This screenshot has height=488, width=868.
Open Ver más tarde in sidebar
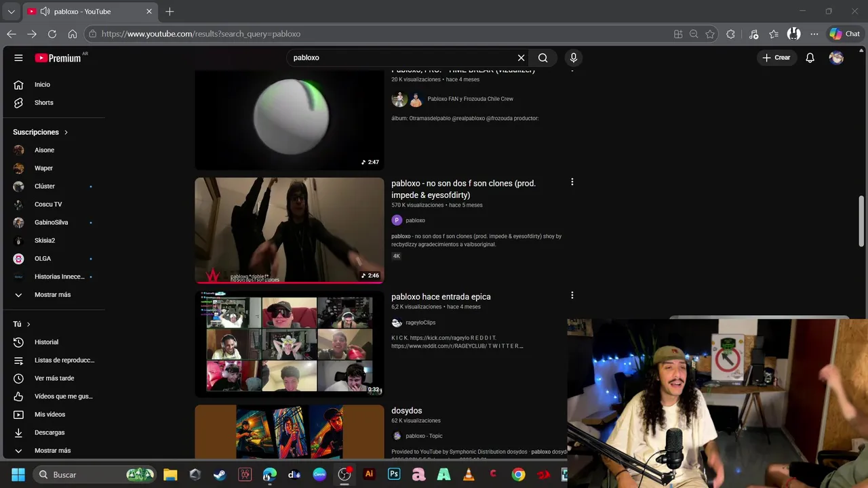[x=56, y=378]
